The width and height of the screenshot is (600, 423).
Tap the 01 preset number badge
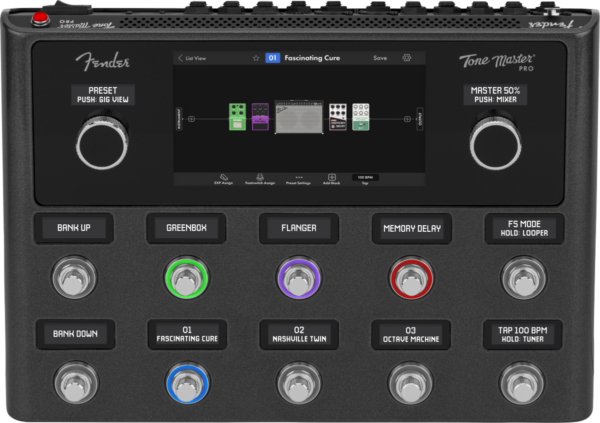pos(272,58)
